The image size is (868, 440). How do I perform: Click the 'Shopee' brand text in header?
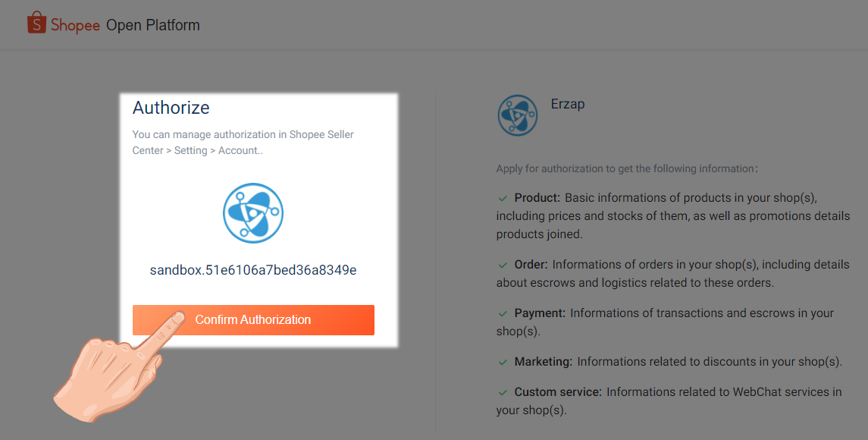(x=75, y=25)
